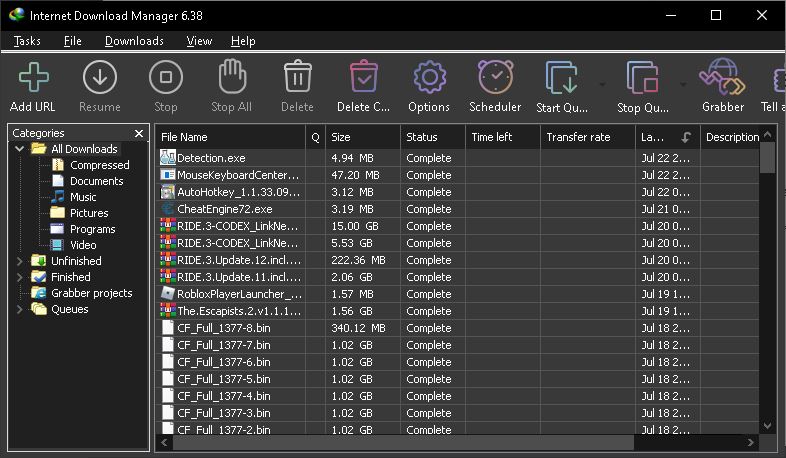786x458 pixels.
Task: Open Start Queue dropdown arrow
Action: point(602,84)
